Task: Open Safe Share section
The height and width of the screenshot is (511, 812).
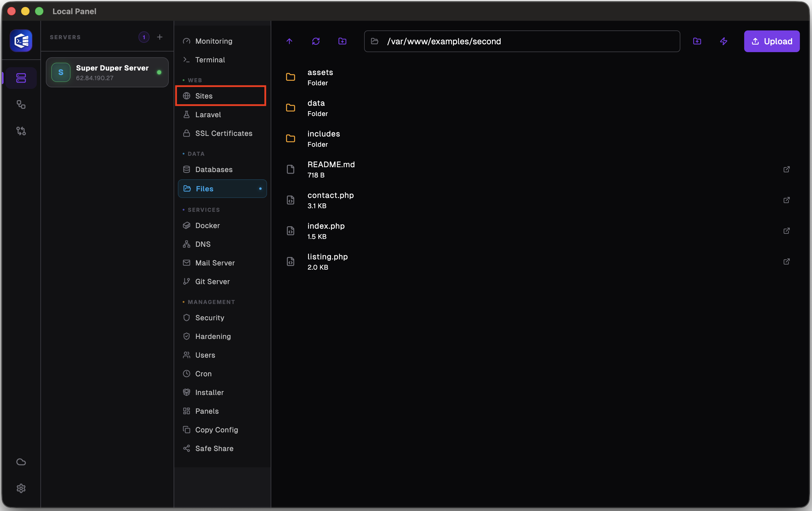Action: click(x=222, y=449)
